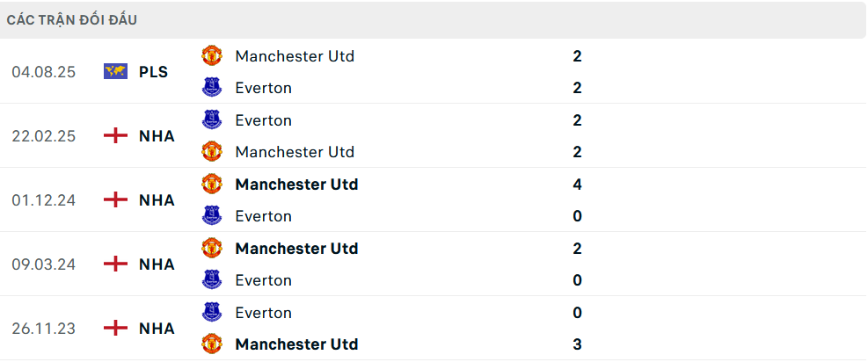Open Everton team from 01.12.24 match
Screen dimensions: 868x362
(x=263, y=216)
